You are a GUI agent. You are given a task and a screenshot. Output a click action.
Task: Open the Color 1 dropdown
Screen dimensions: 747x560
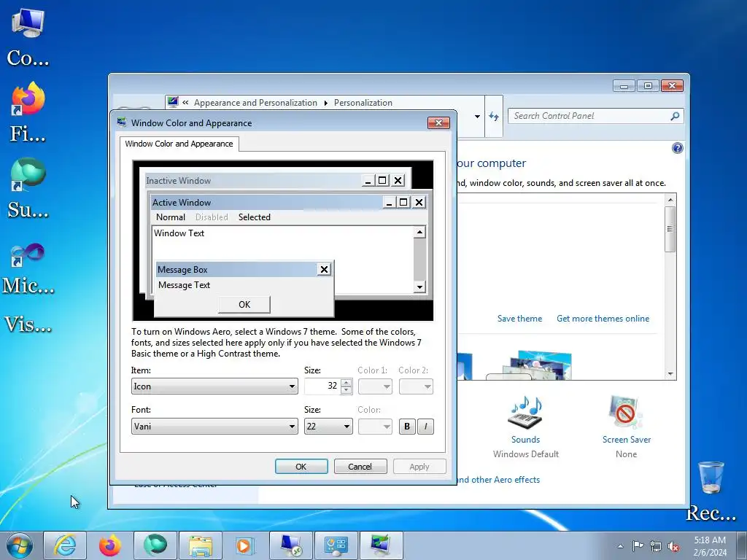click(375, 386)
